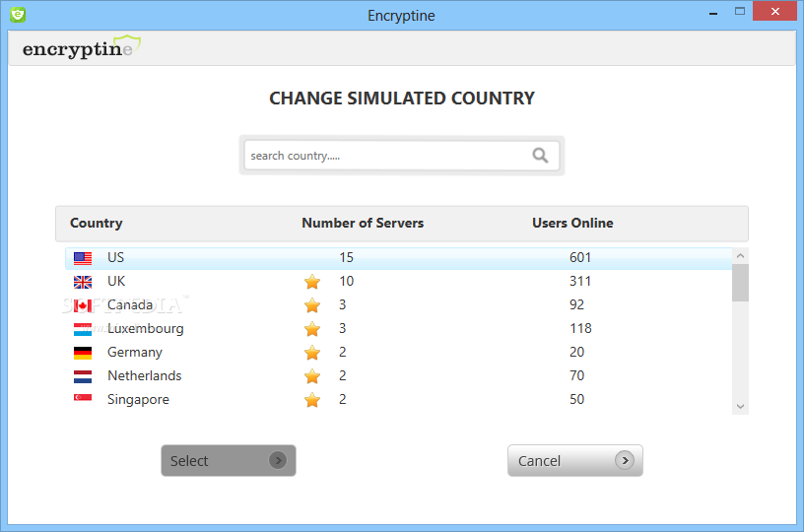This screenshot has width=804, height=532.
Task: Click the encryptine logo in header
Action: (x=82, y=47)
